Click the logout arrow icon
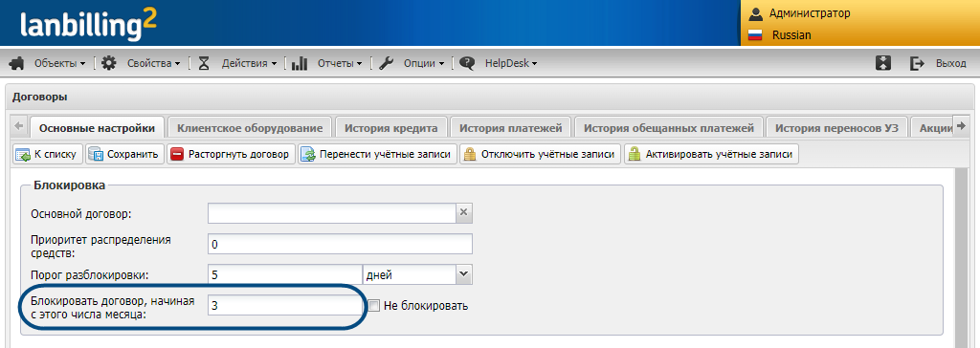 pos(917,63)
